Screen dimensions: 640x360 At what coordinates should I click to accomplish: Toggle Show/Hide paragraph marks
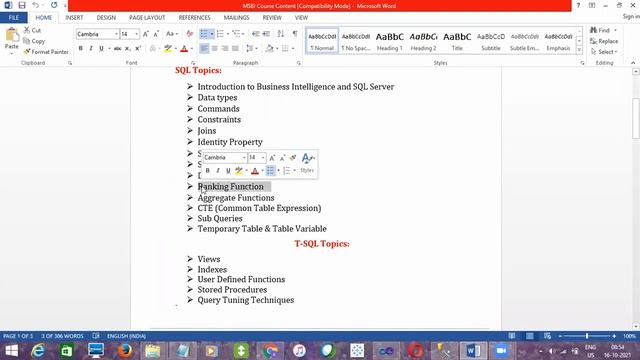point(295,34)
